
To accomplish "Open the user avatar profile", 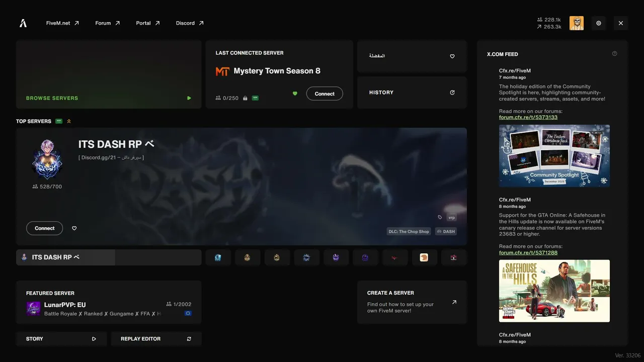I will point(577,23).
